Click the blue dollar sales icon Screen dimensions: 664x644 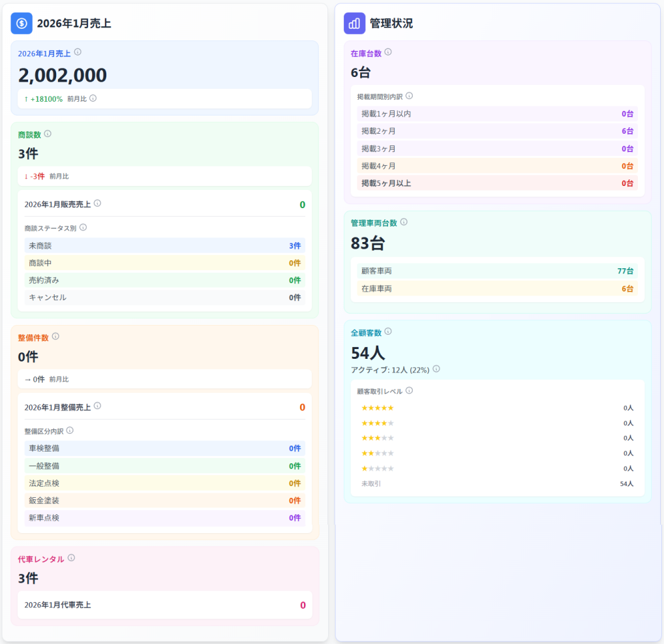click(x=22, y=23)
